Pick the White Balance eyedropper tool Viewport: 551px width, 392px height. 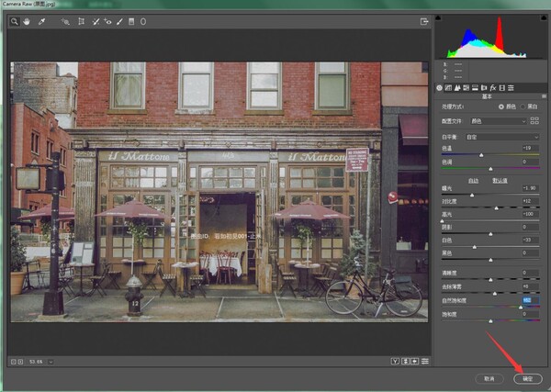pos(41,22)
